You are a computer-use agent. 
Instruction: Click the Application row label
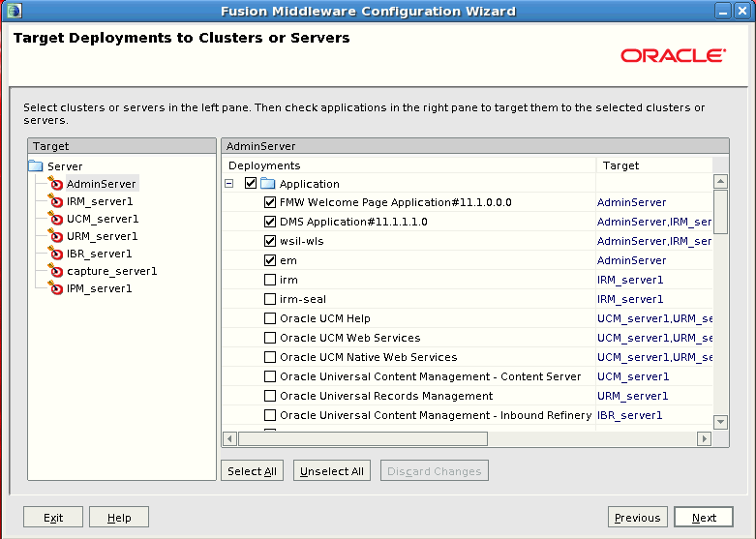pyautogui.click(x=310, y=184)
